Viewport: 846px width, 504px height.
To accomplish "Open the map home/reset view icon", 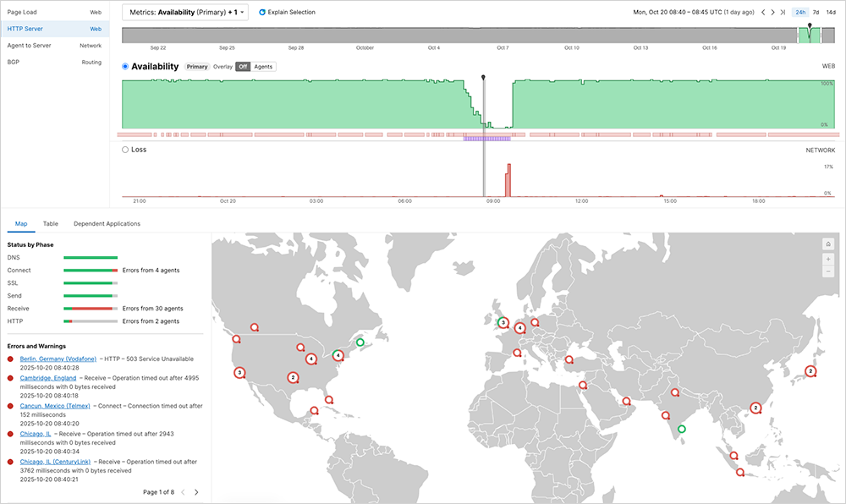I will click(828, 244).
